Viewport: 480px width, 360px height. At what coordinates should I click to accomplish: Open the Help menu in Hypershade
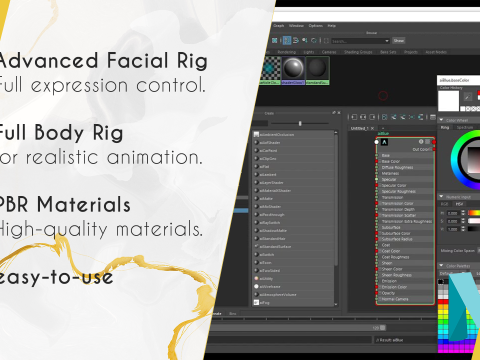tap(331, 26)
